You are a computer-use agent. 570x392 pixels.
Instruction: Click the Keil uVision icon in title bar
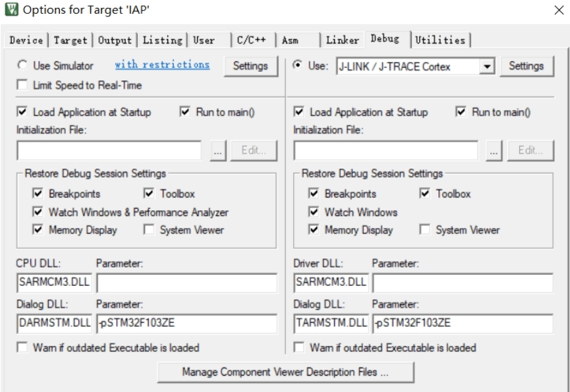[x=12, y=9]
